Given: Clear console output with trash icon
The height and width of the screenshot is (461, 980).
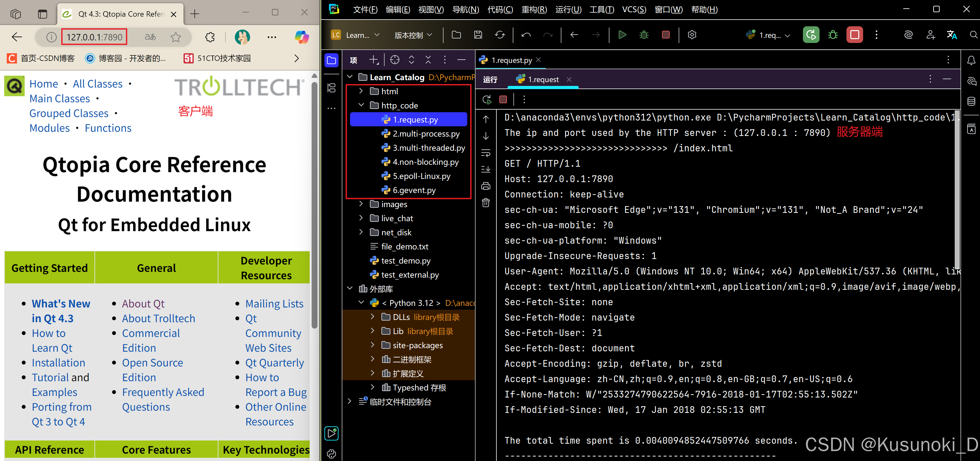Looking at the screenshot, I should coord(486,203).
